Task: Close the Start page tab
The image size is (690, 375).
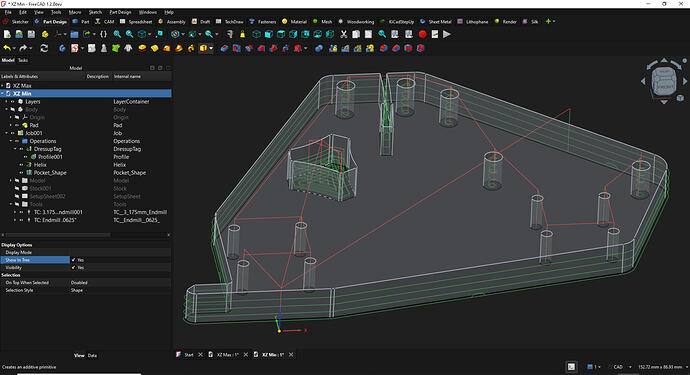Action: [x=201, y=355]
